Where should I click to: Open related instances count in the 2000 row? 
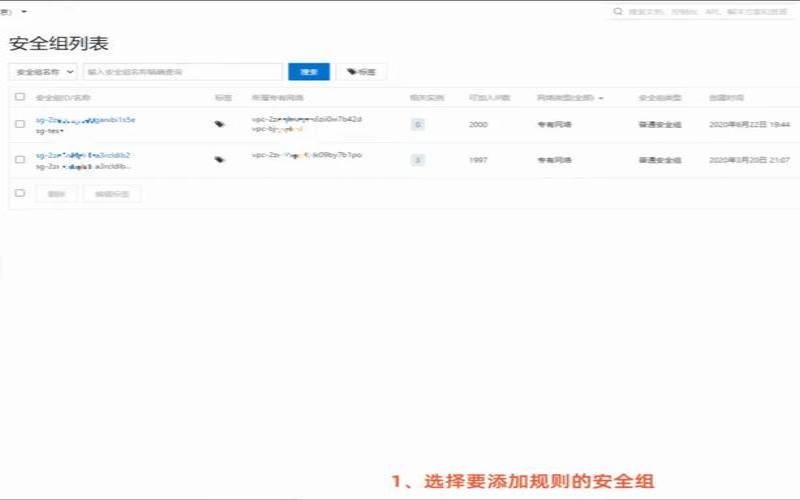[417, 124]
